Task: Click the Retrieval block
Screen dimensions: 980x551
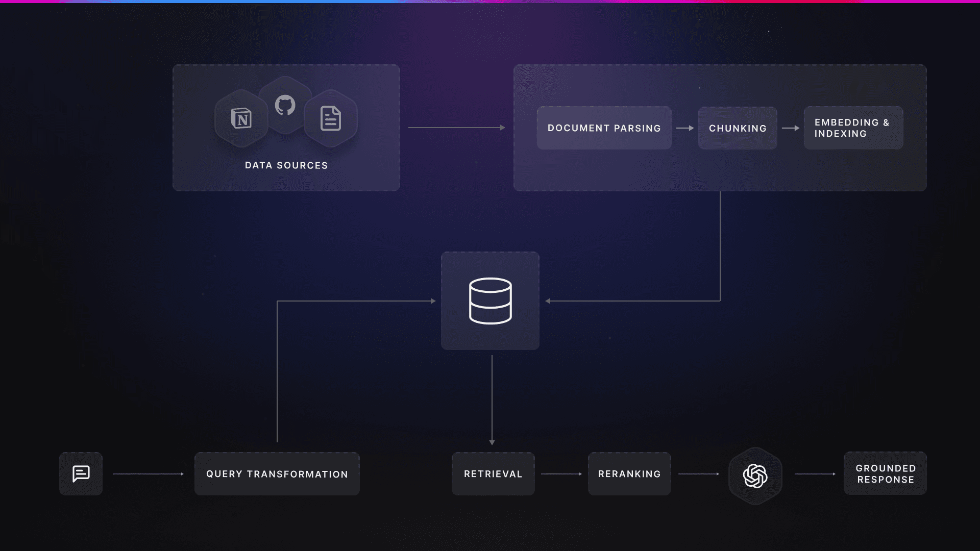Action: pos(493,473)
